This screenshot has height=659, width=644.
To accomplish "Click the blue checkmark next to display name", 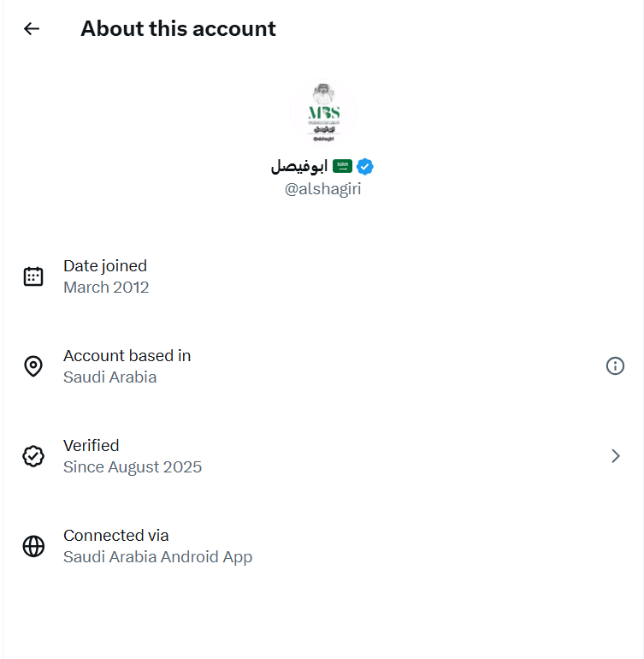I will pos(365,166).
